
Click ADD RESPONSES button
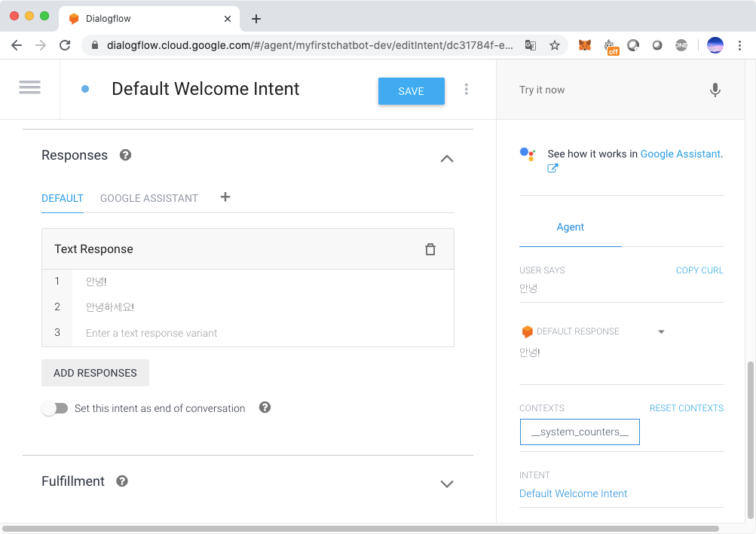pyautogui.click(x=95, y=373)
